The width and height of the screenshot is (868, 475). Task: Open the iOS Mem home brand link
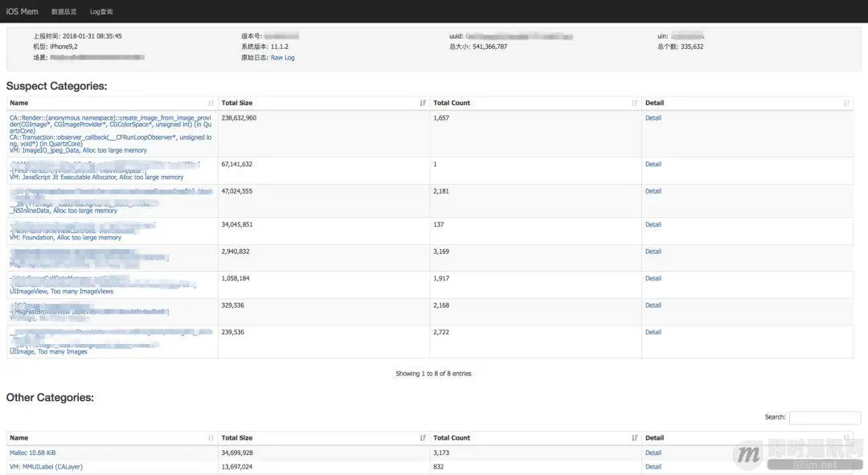click(23, 11)
